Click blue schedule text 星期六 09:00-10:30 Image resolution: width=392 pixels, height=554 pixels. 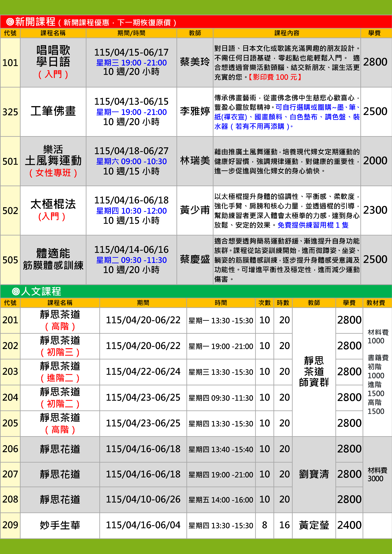[x=131, y=161]
